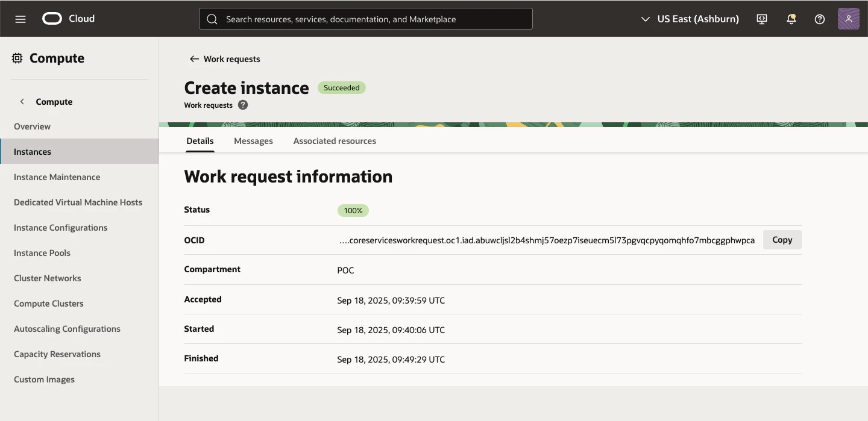This screenshot has height=421, width=868.
Task: Click the Accepted time 09:39:59 UTC
Action: pyautogui.click(x=391, y=301)
